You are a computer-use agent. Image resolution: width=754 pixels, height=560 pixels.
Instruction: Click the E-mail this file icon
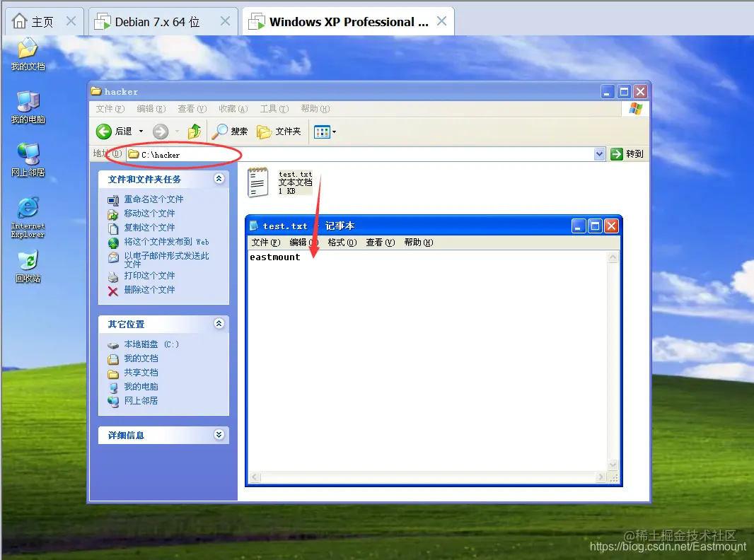point(113,257)
